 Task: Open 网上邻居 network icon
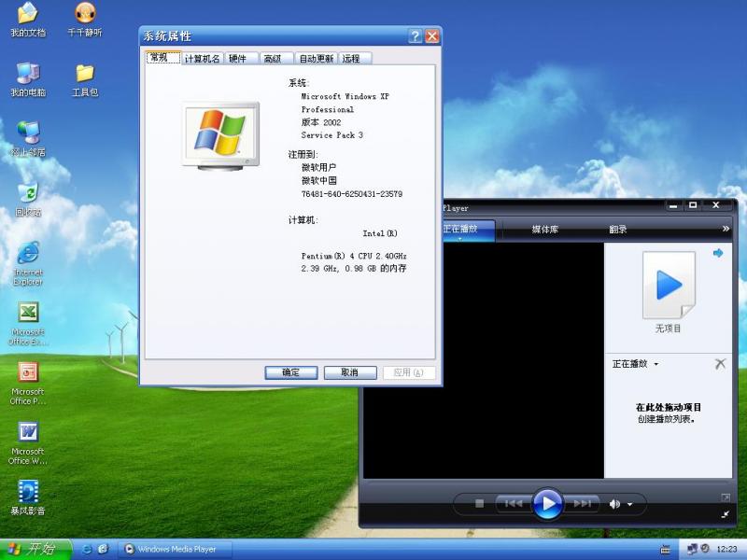pyautogui.click(x=28, y=139)
